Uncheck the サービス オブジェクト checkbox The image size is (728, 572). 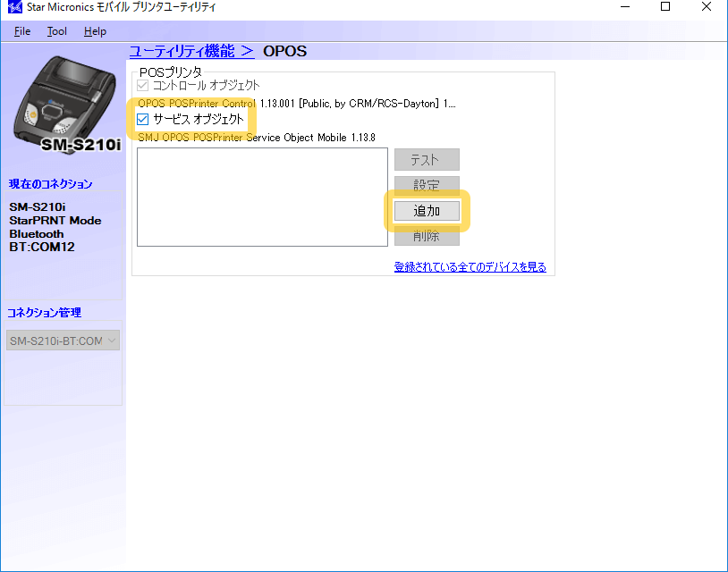tap(143, 119)
